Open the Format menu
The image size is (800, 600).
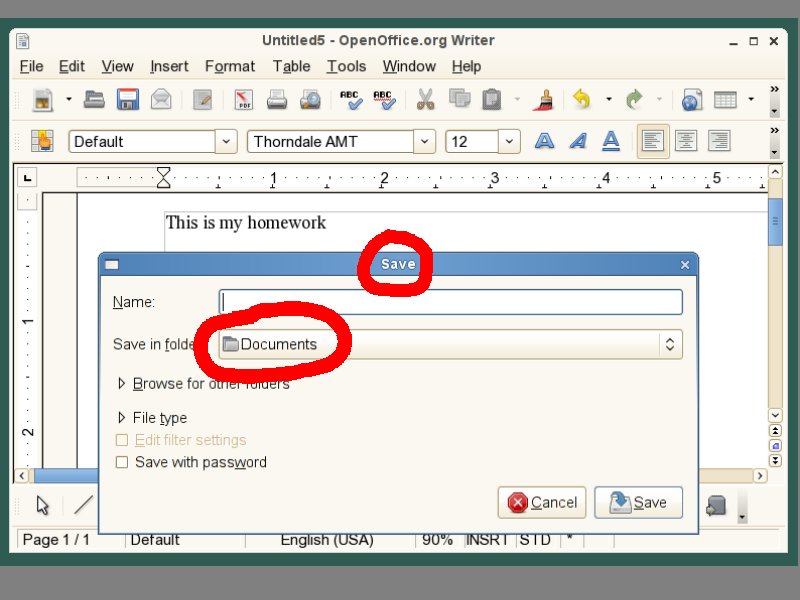pos(230,66)
